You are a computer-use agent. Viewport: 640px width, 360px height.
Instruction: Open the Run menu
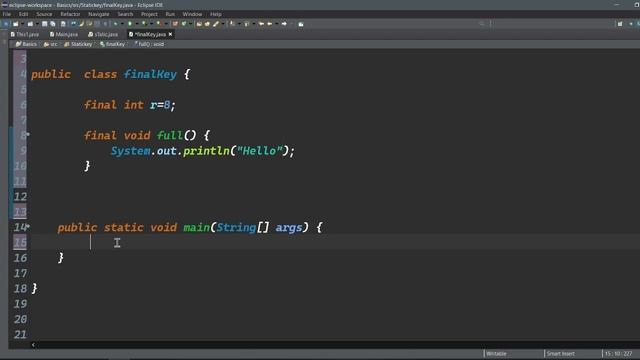(x=170, y=14)
